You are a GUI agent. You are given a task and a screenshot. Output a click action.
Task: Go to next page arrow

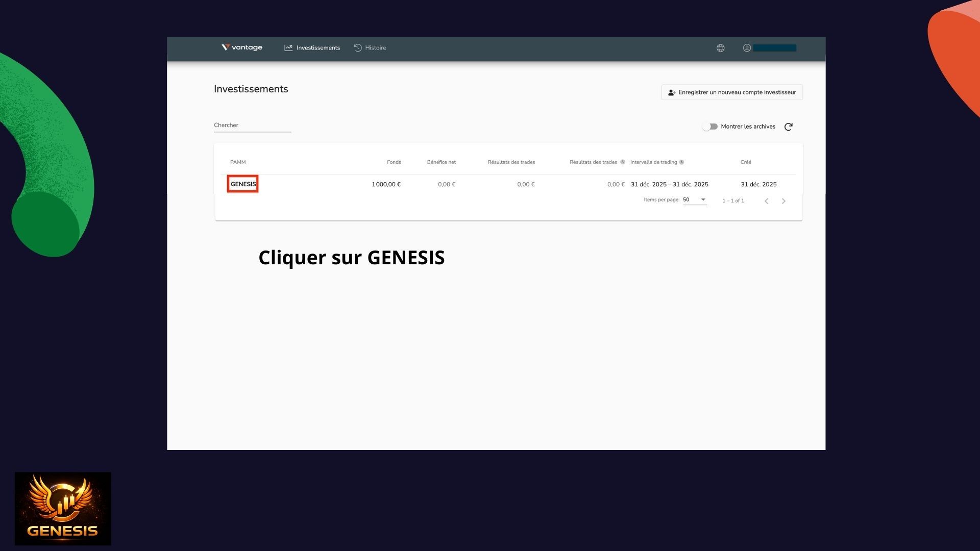783,201
